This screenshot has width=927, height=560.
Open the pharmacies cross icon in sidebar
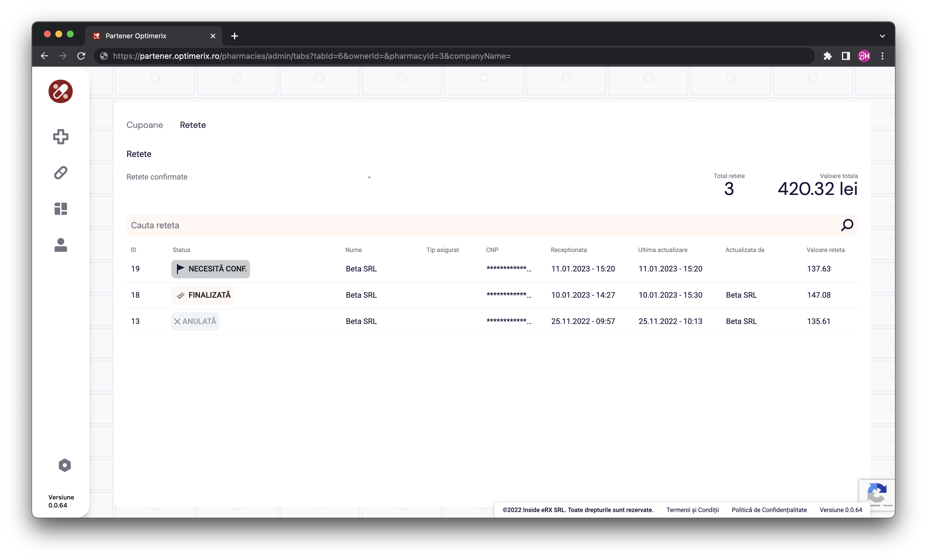(x=61, y=137)
